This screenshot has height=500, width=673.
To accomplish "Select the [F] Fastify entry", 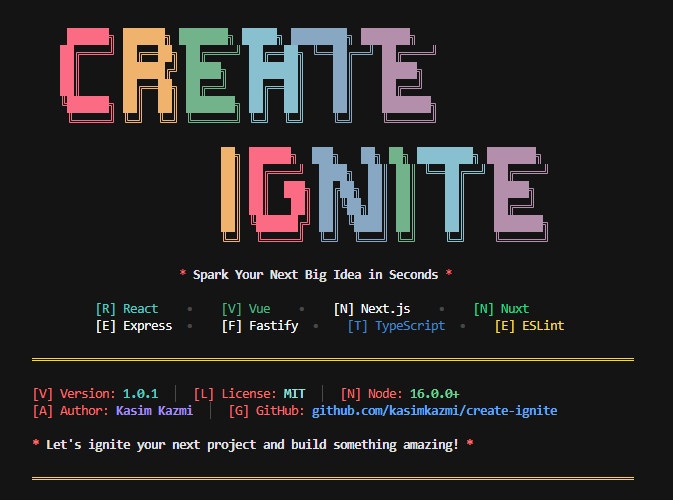I will [260, 326].
